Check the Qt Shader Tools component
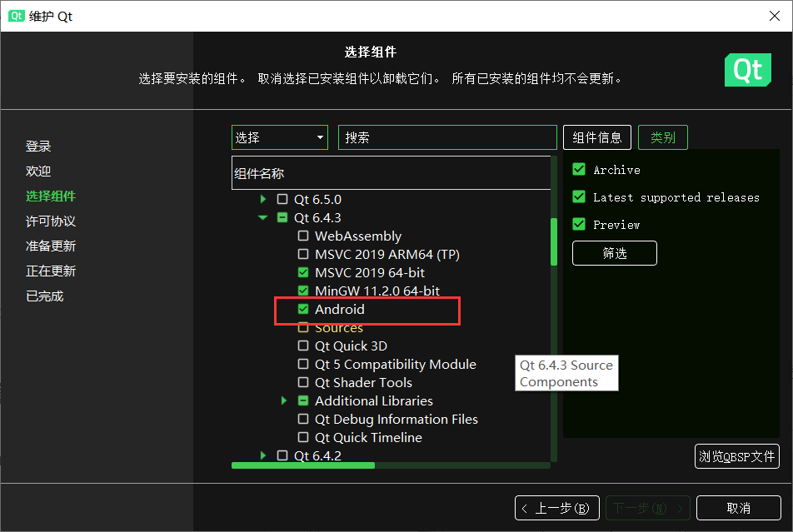This screenshot has width=793, height=532. pyautogui.click(x=303, y=382)
